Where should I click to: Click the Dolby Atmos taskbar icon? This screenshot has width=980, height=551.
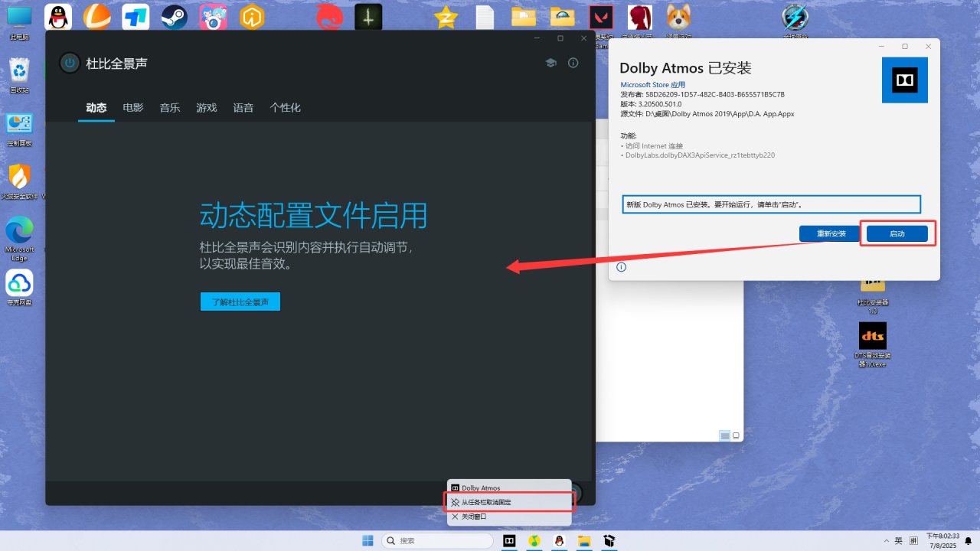click(509, 541)
